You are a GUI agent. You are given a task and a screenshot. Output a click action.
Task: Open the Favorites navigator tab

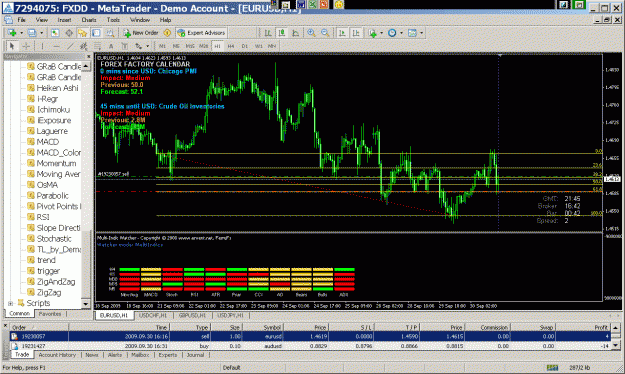(50, 314)
